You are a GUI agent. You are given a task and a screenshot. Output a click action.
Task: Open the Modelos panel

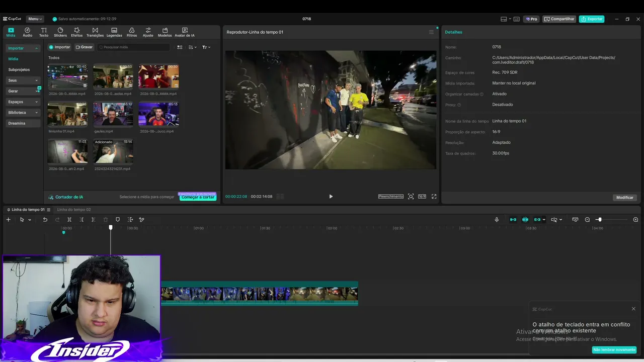165,32
